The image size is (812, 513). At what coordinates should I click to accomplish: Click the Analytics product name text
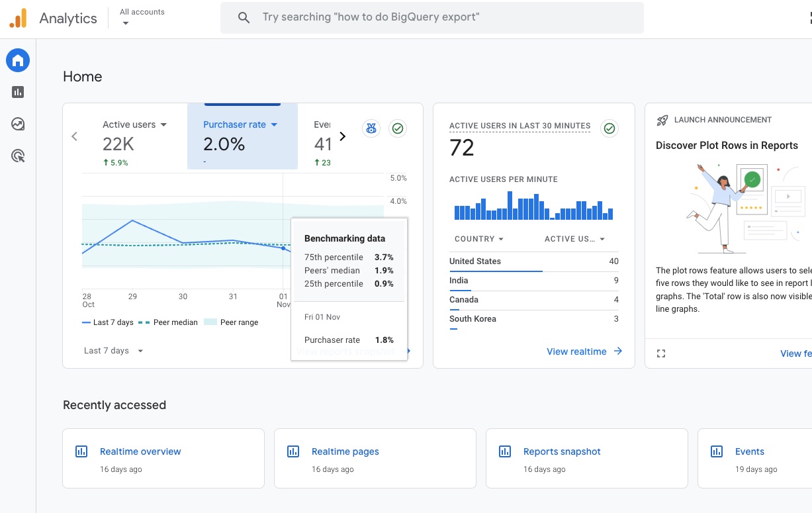click(x=68, y=18)
